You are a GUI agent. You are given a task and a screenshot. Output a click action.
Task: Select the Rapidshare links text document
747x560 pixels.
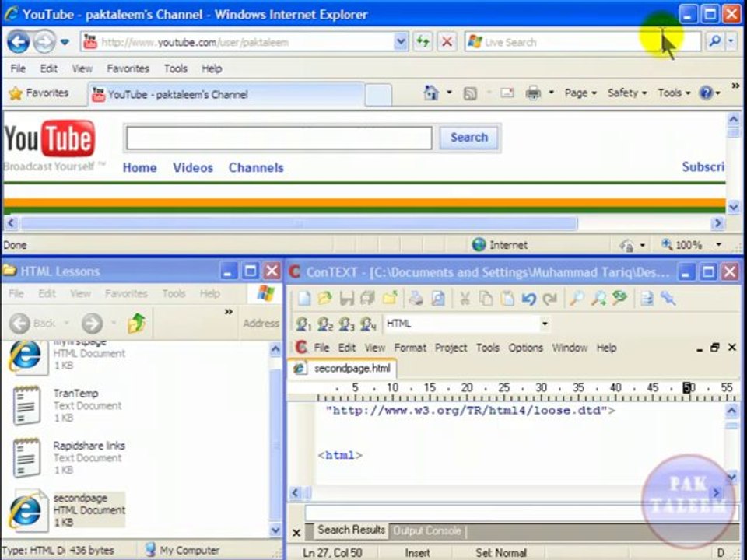pyautogui.click(x=68, y=457)
